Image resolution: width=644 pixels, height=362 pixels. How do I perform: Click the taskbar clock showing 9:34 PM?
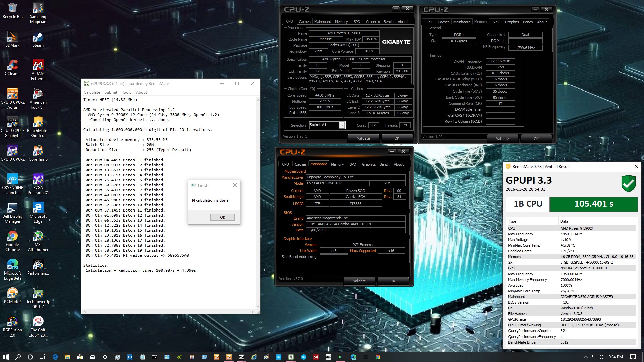[x=615, y=357]
